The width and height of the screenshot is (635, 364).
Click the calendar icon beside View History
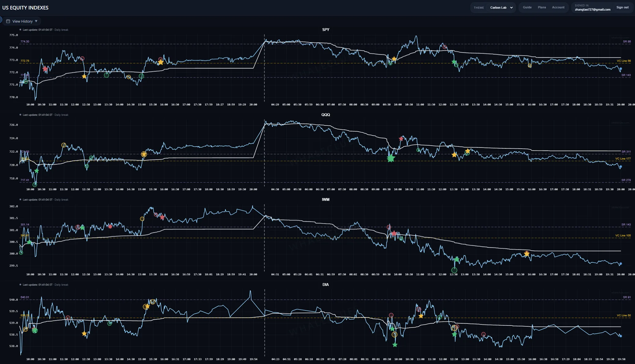8,21
